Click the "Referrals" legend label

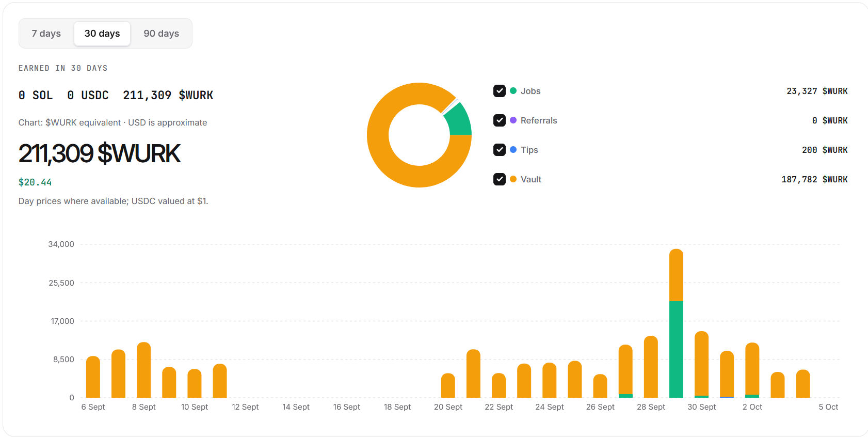point(539,120)
